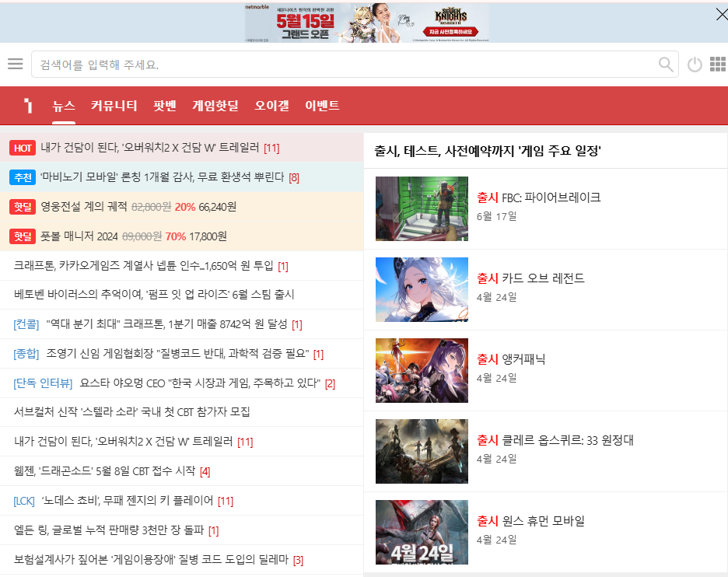The height and width of the screenshot is (577, 728).
Task: Click the [컨콜] category tag
Action: pyautogui.click(x=26, y=324)
